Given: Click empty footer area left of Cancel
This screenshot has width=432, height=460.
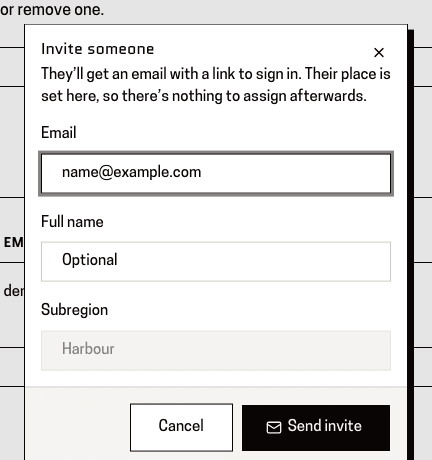Looking at the screenshot, I should click(x=78, y=427).
